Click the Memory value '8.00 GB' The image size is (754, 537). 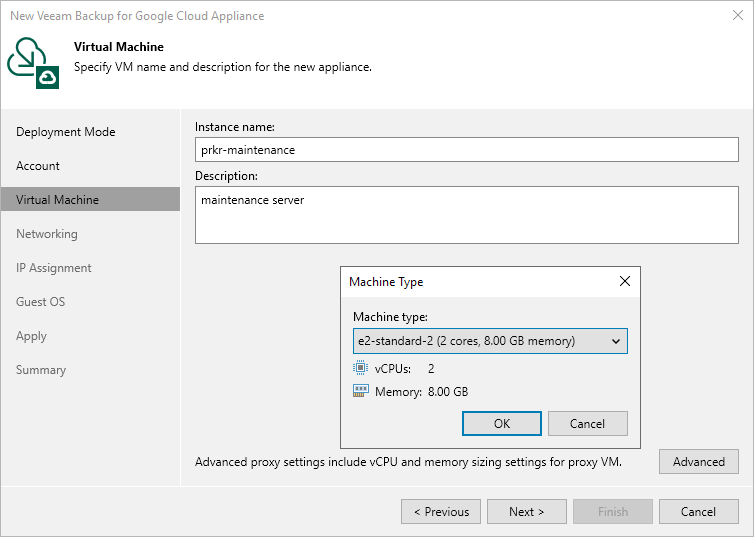(x=448, y=392)
